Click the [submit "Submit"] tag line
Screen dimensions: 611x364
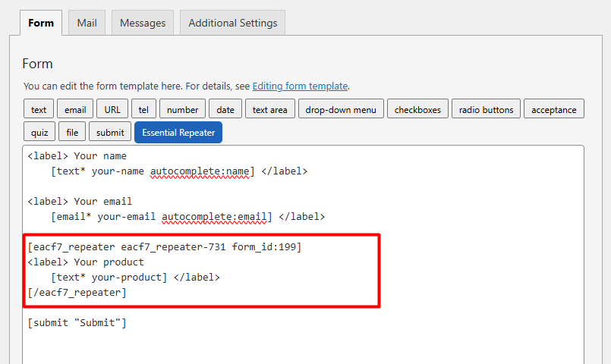click(x=77, y=323)
